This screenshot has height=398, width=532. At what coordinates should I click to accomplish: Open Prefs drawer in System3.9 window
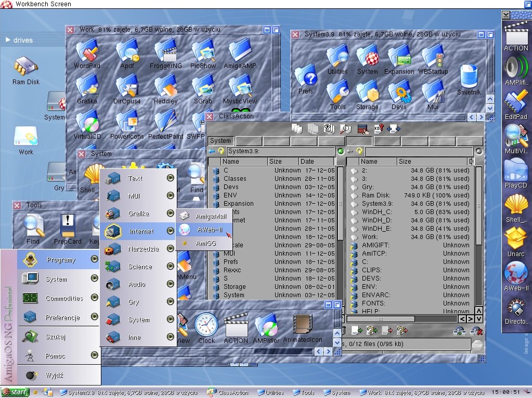[x=306, y=79]
